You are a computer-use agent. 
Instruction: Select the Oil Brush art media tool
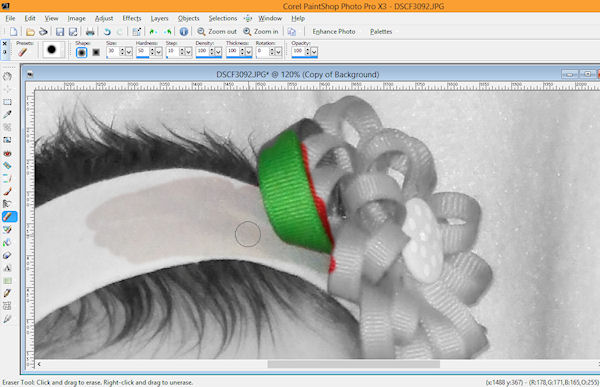coord(7,318)
